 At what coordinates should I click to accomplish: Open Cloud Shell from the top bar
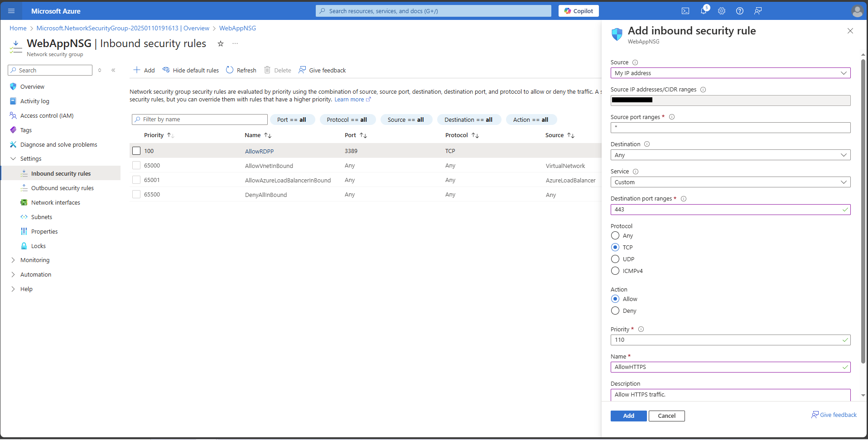(685, 11)
